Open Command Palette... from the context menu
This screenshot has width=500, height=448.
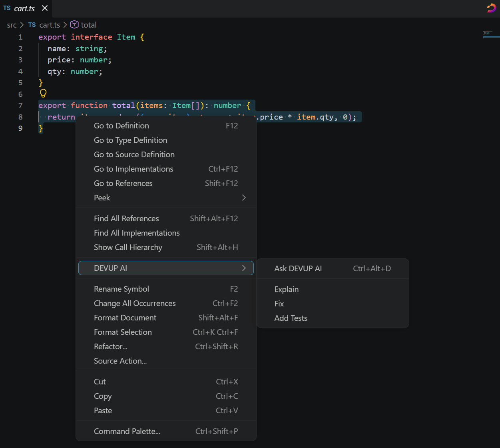(166, 431)
